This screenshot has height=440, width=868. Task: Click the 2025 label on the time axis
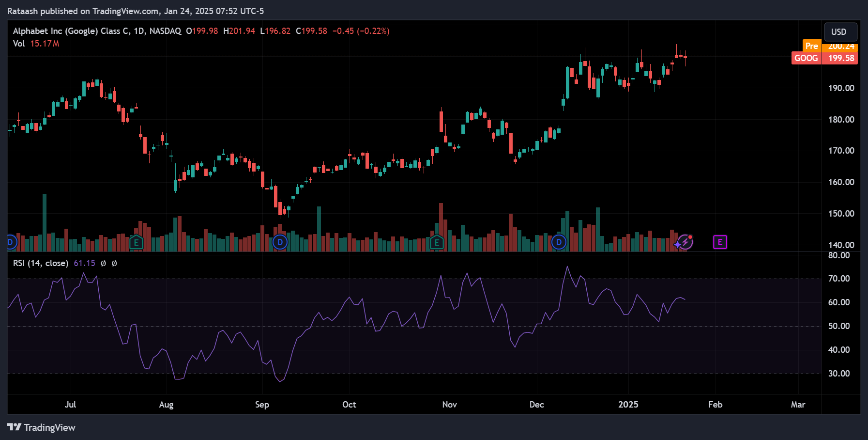[x=628, y=405]
